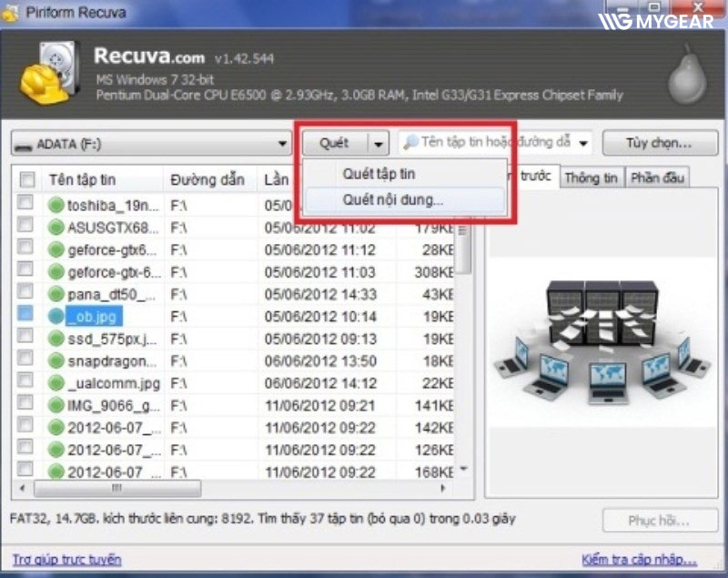Choose Quét nội dung... from the menu
Viewport: 728px width, 578px height.
click(393, 200)
